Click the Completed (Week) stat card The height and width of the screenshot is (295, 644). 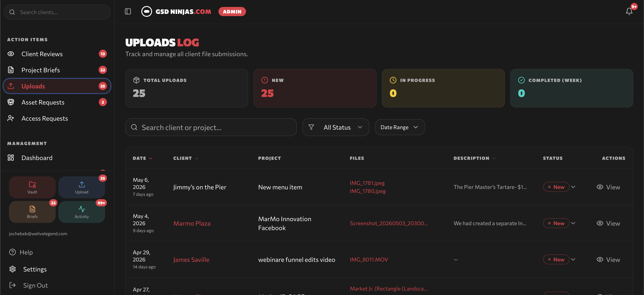[572, 88]
